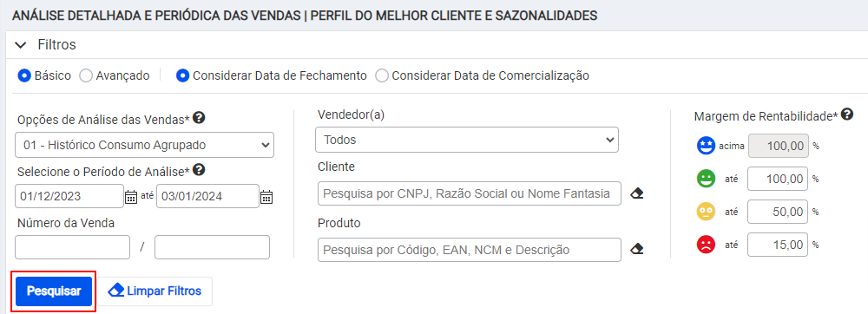
Task: Select the Avançado radio option
Action: 85,75
